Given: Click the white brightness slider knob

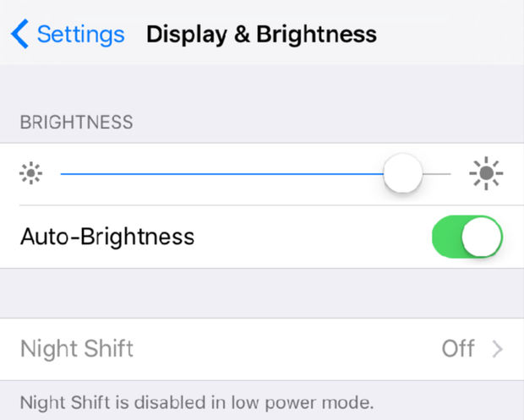Looking at the screenshot, I should pyautogui.click(x=403, y=173).
